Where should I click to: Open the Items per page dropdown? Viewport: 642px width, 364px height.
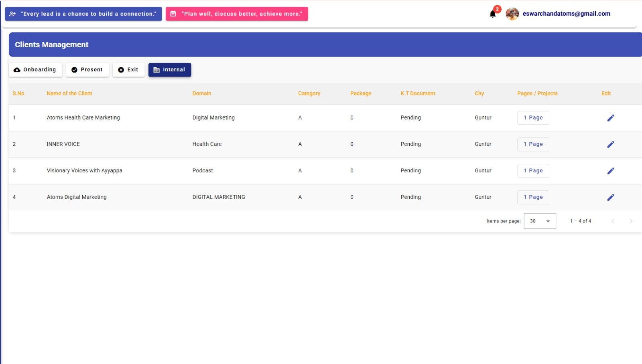click(x=540, y=221)
